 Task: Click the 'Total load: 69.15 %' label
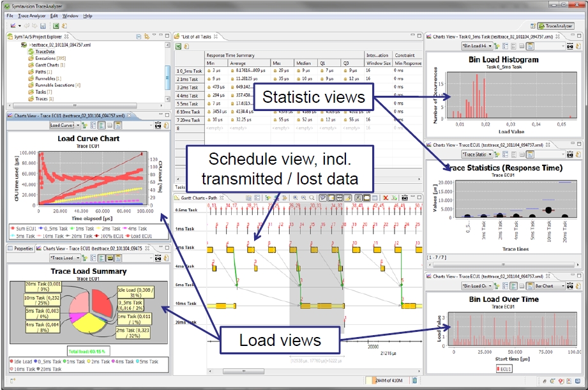click(89, 351)
